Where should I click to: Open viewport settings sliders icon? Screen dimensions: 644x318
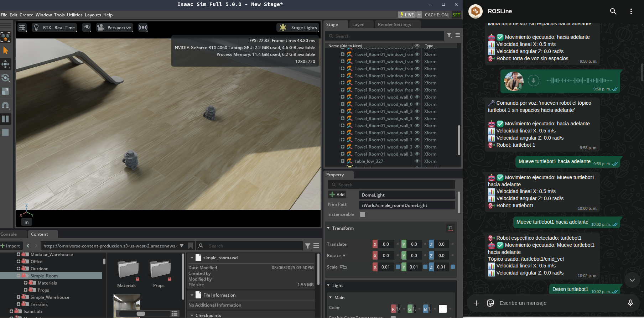[22, 27]
